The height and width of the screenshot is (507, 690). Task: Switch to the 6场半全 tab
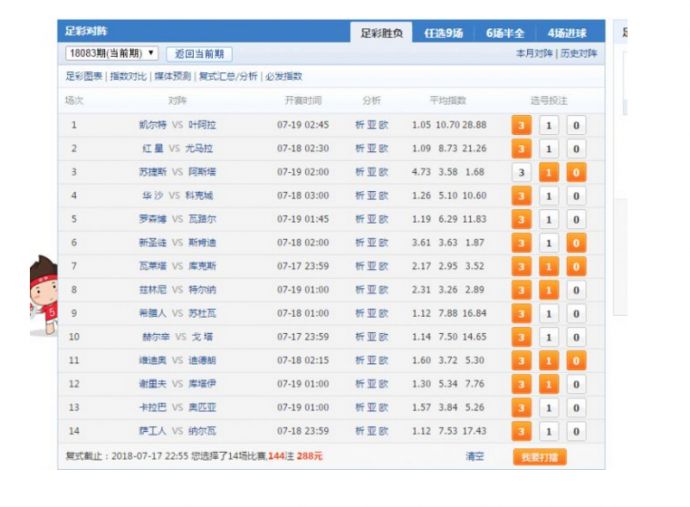coord(506,33)
